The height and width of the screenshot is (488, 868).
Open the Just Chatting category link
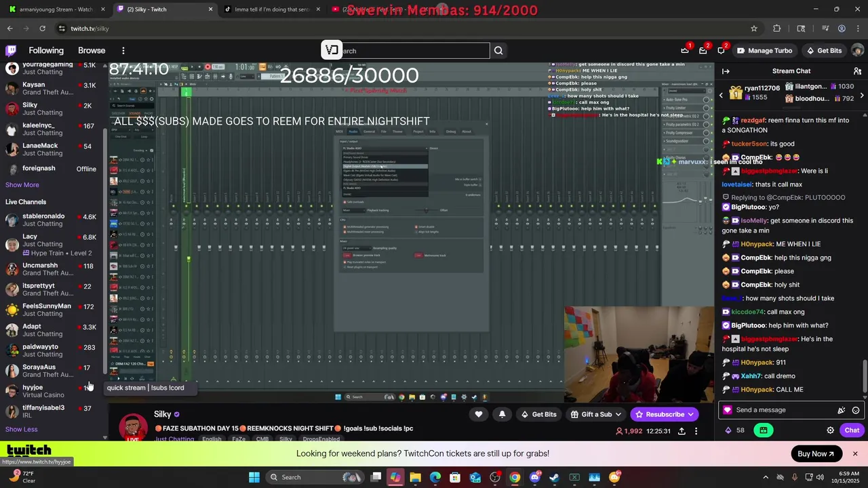click(175, 439)
